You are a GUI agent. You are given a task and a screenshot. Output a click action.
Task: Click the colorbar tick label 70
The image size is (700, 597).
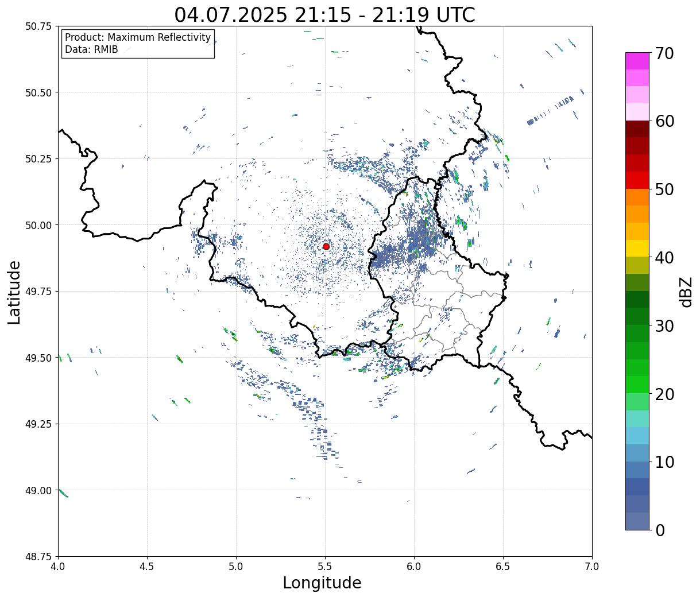[664, 53]
